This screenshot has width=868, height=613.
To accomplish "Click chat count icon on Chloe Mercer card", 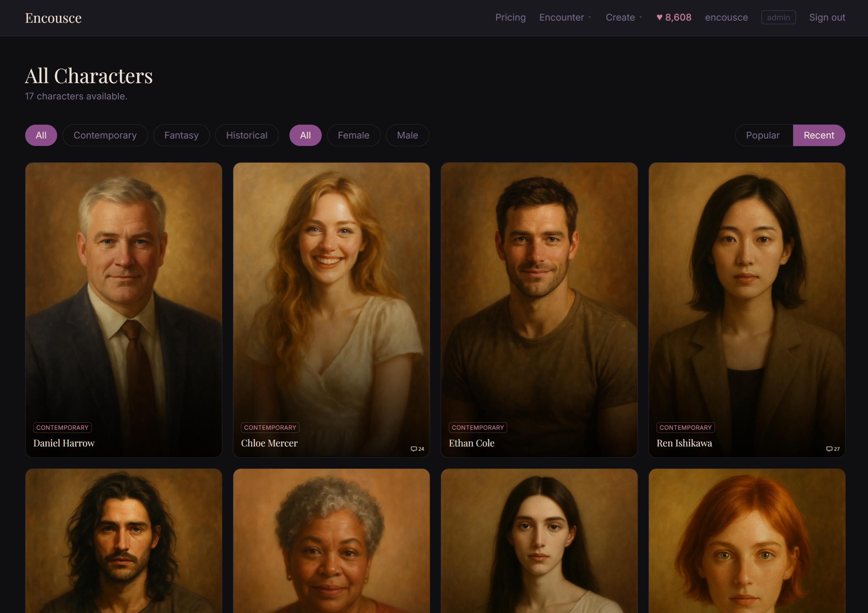I will (414, 449).
